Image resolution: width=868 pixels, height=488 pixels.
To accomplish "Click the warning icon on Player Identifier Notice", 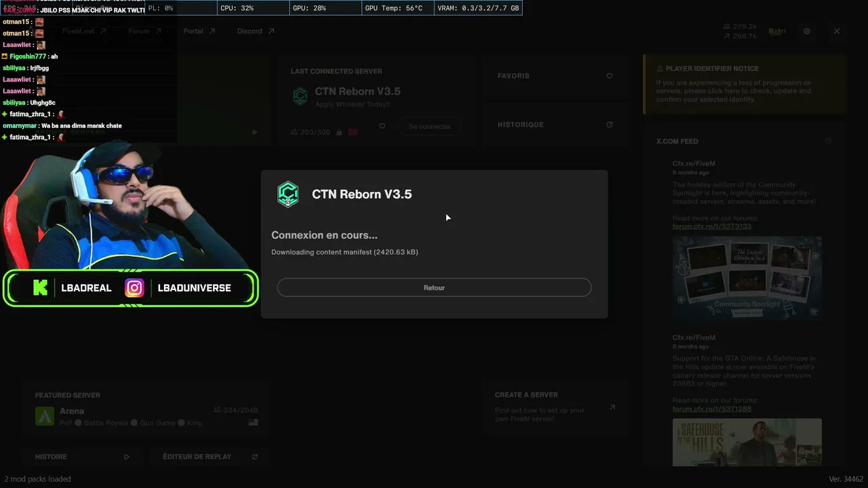I will [660, 68].
